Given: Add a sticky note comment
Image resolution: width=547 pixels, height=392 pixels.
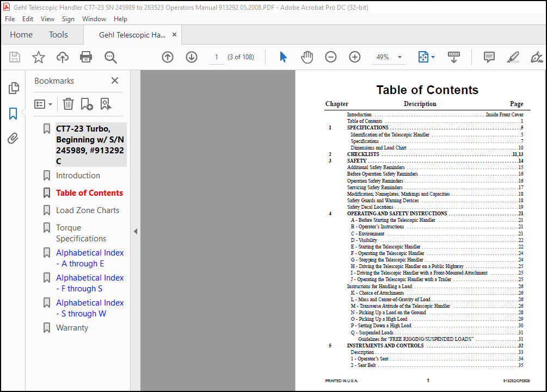Looking at the screenshot, I should coord(489,57).
